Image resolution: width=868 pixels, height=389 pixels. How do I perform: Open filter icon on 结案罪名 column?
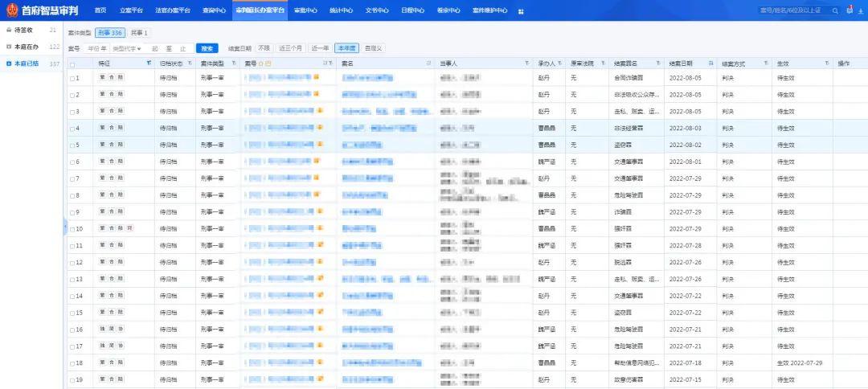(x=658, y=63)
